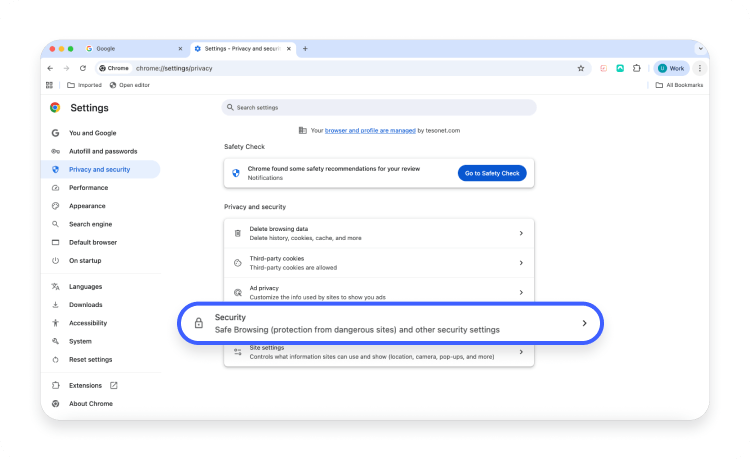Screen dimensions: 750x461
Task: Open Default browser settings
Action: pyautogui.click(x=93, y=242)
